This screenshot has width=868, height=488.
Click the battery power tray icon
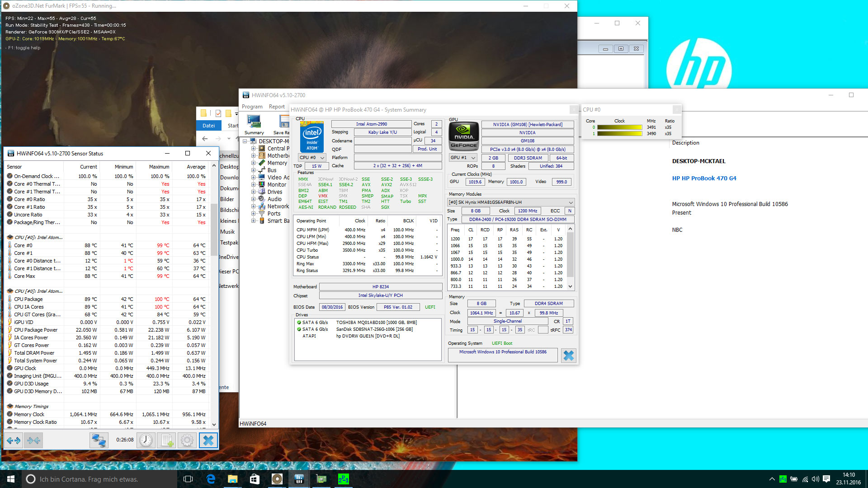pos(794,479)
